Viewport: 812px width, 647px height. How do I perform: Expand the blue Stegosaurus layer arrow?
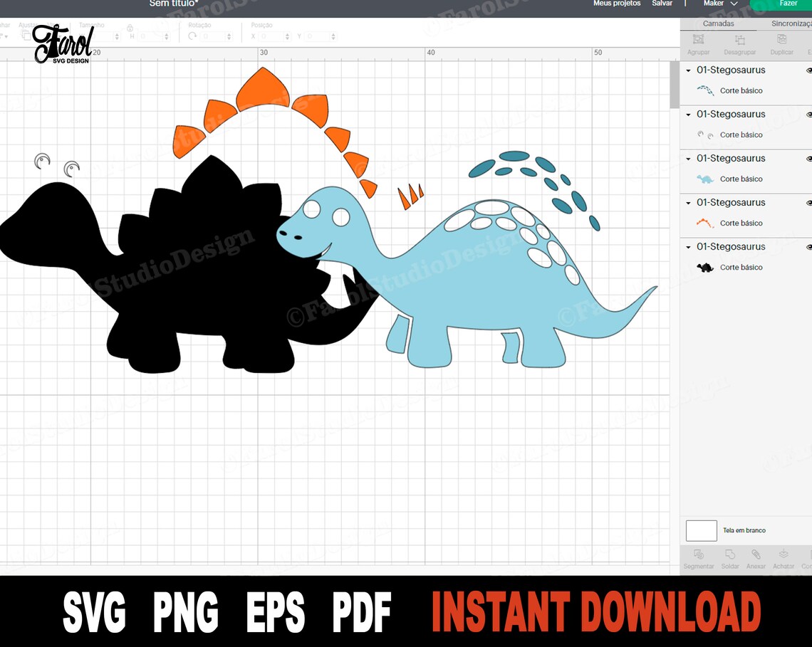(x=687, y=159)
